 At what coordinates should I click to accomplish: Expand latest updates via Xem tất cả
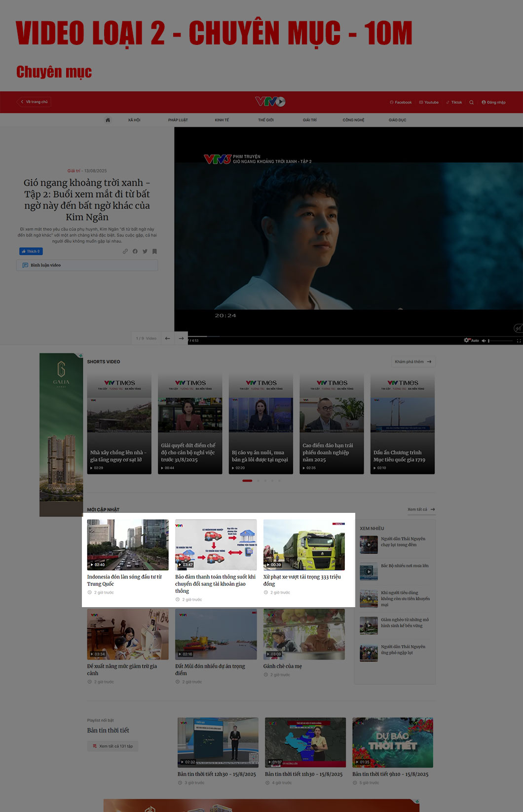421,509
